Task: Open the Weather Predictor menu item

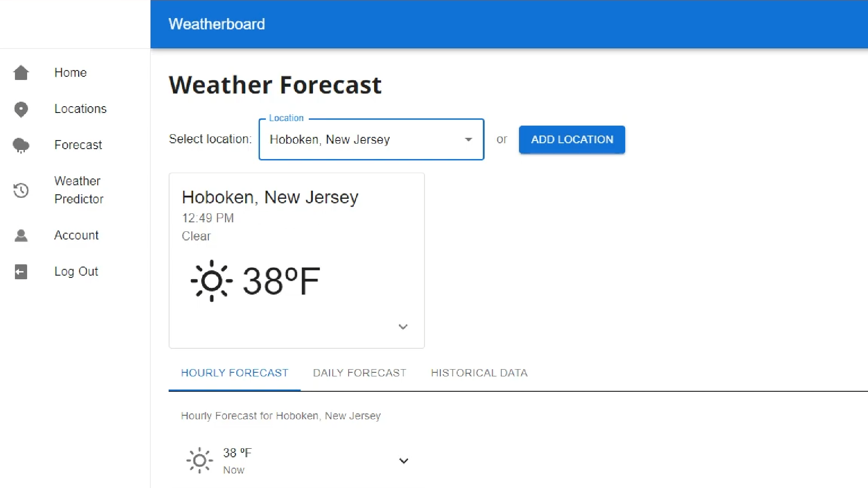Action: pos(79,190)
